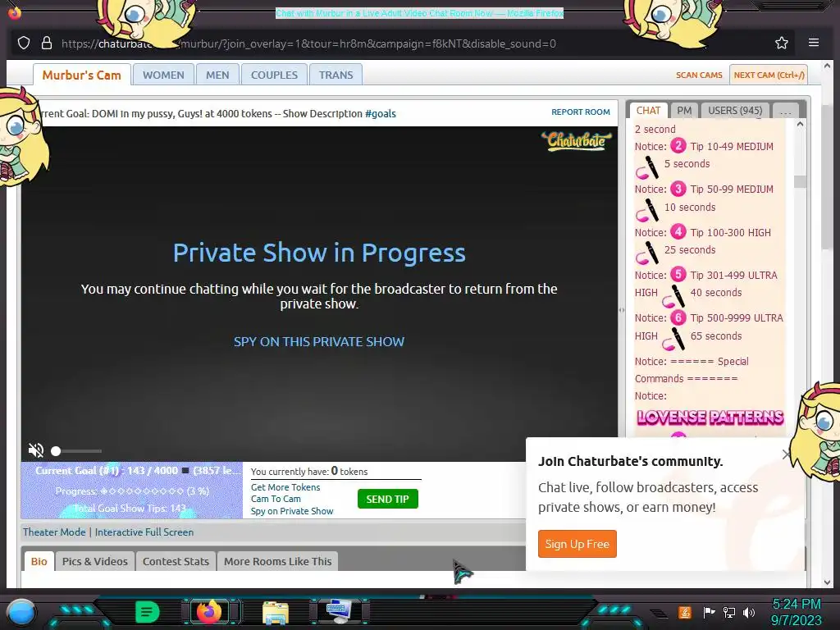Open the Pics & Videos tab

95,561
